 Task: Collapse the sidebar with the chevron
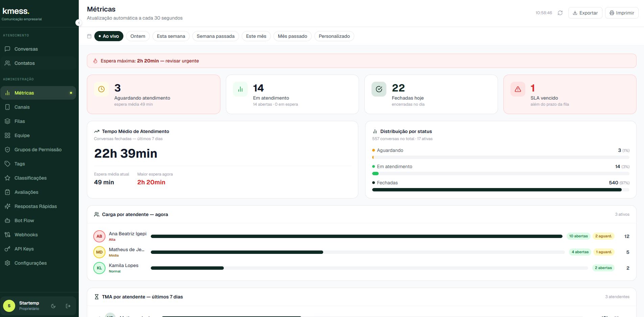pyautogui.click(x=78, y=23)
